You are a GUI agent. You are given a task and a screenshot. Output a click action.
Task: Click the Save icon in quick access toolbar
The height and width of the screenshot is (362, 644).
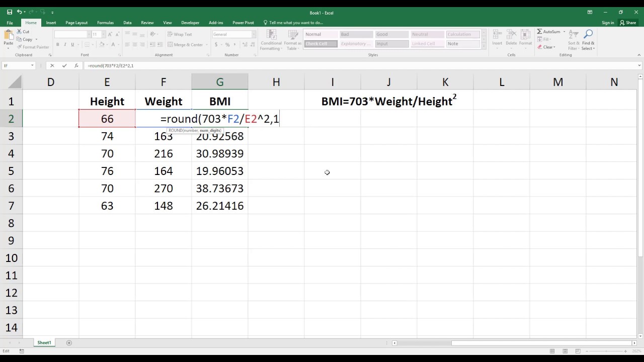10,12
